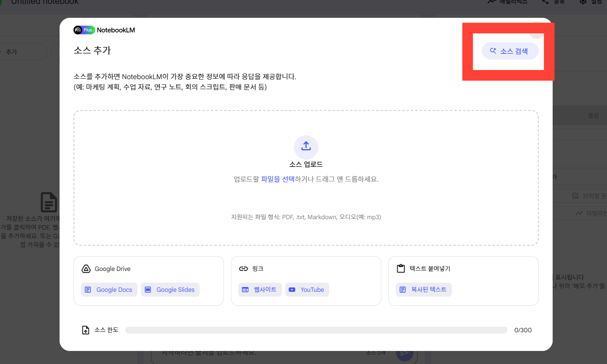Click the slides icon inside Google Slides chip

148,290
